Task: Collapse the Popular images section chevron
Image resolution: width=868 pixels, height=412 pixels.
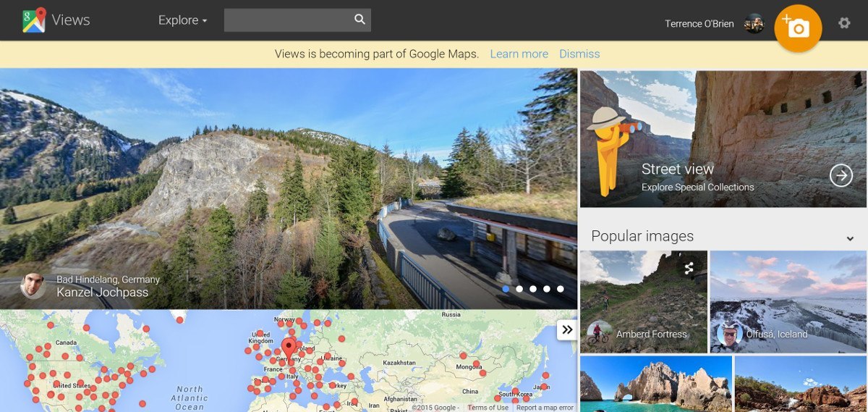Action: pyautogui.click(x=850, y=238)
